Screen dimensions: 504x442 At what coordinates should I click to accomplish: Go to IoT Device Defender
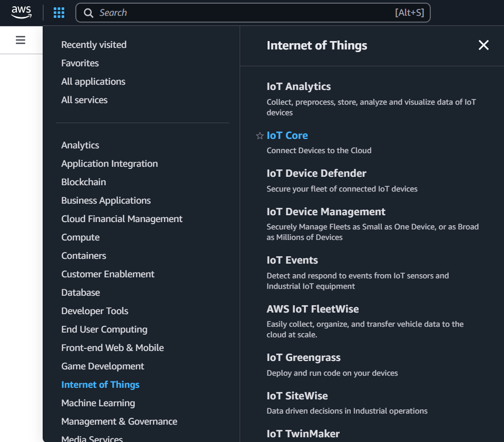pos(316,173)
